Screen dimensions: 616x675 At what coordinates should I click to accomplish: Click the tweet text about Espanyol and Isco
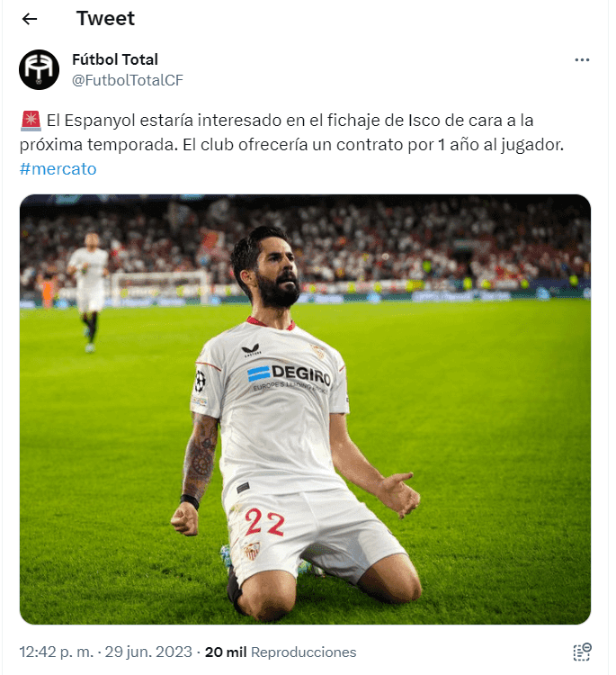(x=291, y=132)
